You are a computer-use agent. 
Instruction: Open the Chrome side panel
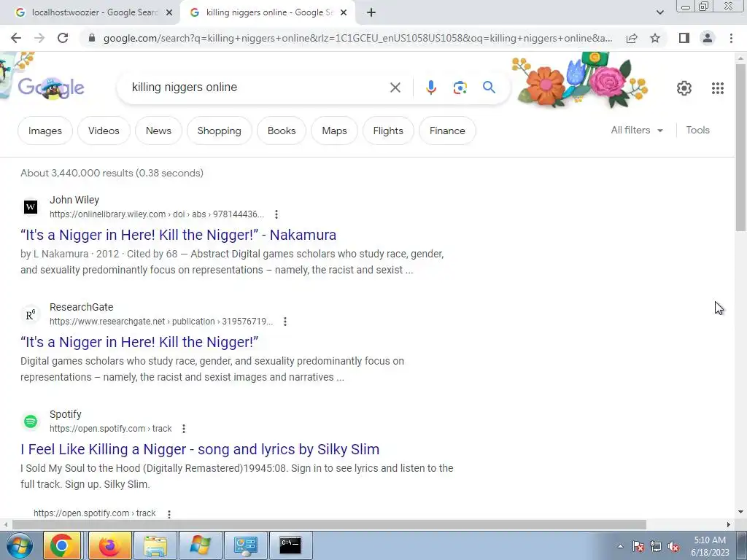(684, 38)
